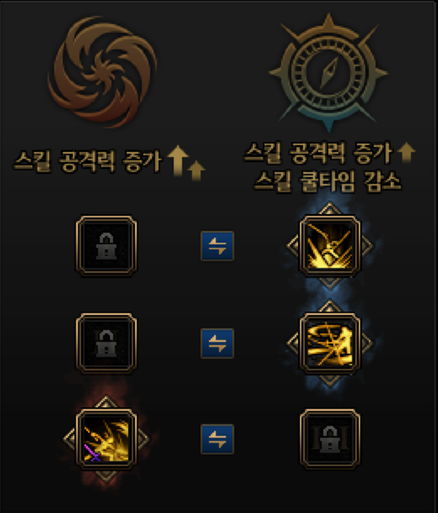Click the left 스킬 공격력 증가 label

tap(88, 161)
